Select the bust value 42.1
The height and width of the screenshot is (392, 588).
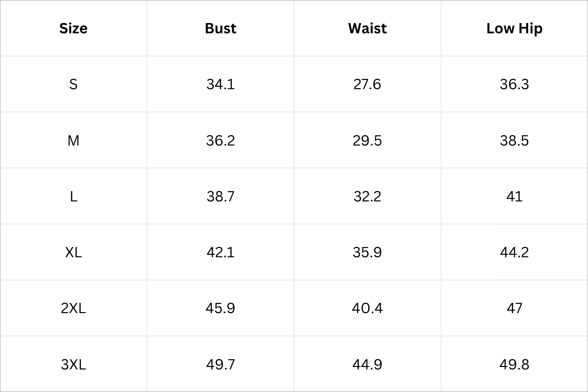coord(220,252)
